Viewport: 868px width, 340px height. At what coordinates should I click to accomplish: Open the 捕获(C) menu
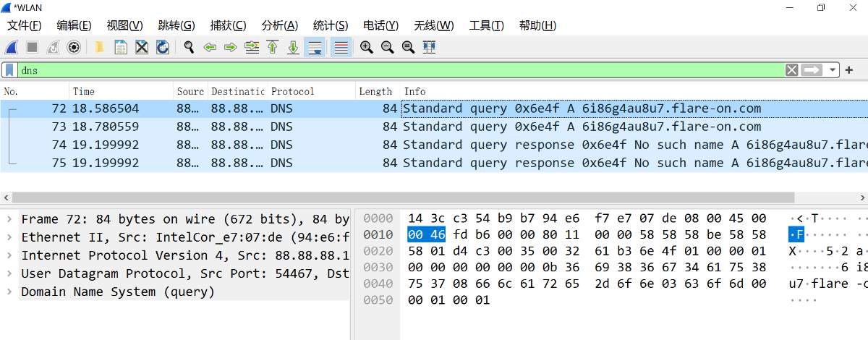228,25
